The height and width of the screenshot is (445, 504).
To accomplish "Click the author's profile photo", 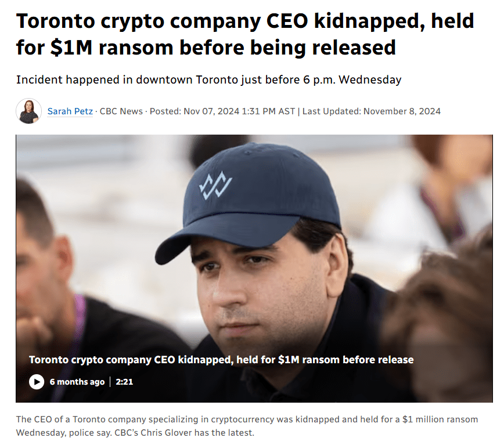I will click(x=28, y=110).
